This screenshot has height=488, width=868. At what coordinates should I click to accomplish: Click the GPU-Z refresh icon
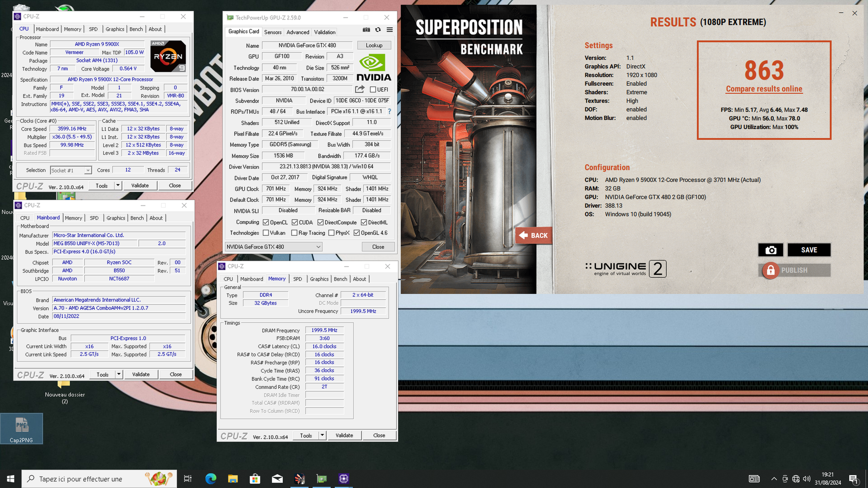(378, 30)
